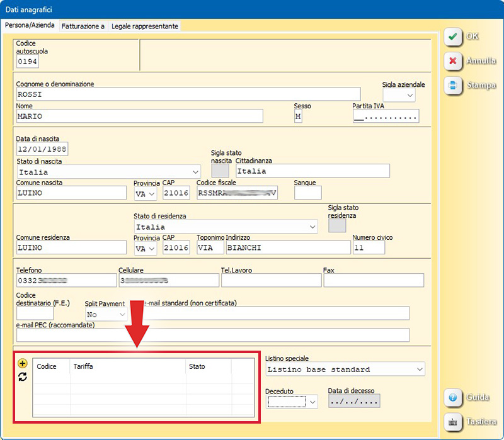The height and width of the screenshot is (440, 504).
Task: Click the green checkmark OK icon
Action: [454, 37]
